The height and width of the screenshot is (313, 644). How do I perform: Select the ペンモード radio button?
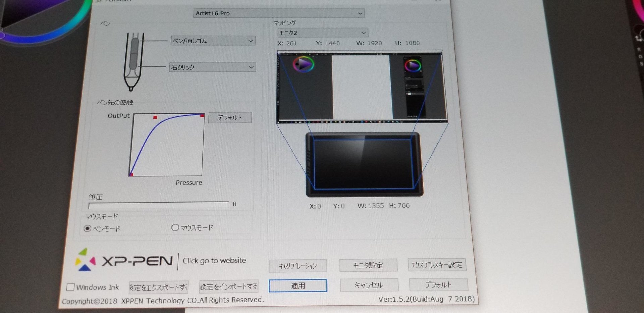(88, 228)
